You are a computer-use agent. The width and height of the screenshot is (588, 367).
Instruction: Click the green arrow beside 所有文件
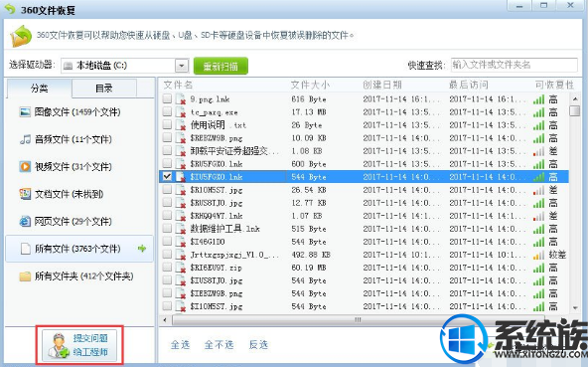click(142, 249)
